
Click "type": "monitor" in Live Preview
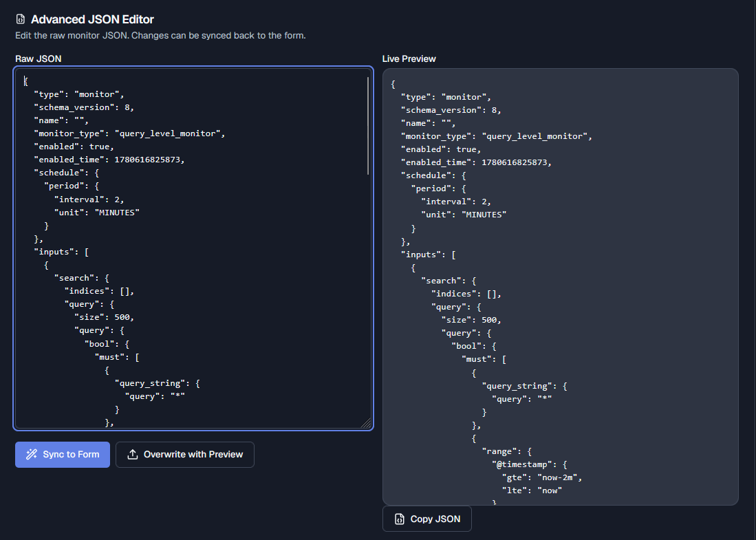point(446,98)
